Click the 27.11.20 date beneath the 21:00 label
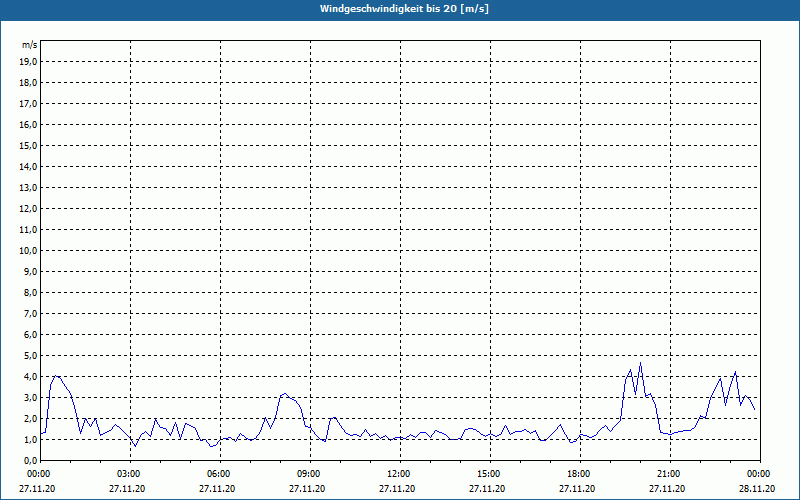 pyautogui.click(x=667, y=488)
